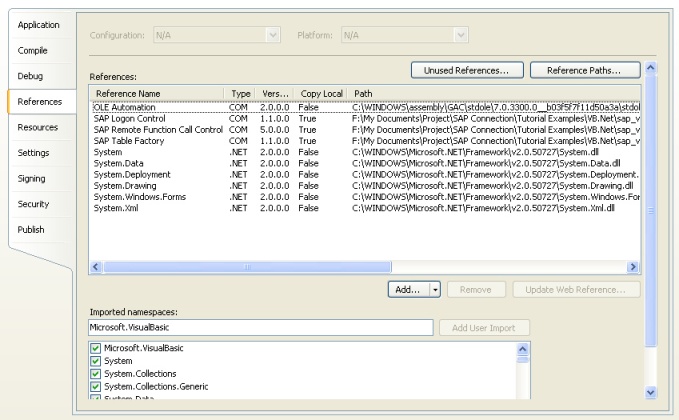This screenshot has width=679, height=420.
Task: Open the Platform dropdown
Action: coord(405,35)
